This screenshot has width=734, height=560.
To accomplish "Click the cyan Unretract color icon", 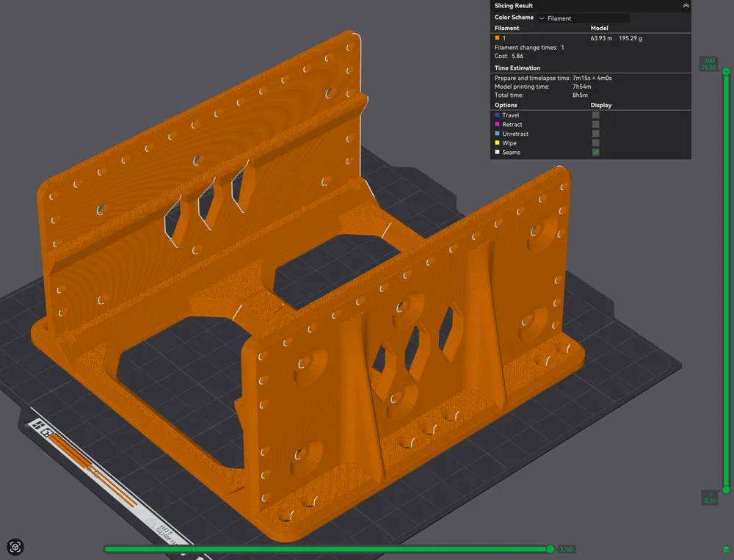I will [497, 134].
